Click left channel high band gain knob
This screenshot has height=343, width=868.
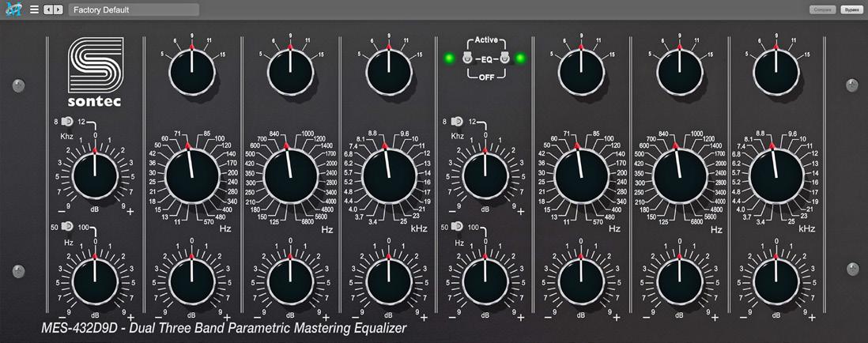pos(389,281)
